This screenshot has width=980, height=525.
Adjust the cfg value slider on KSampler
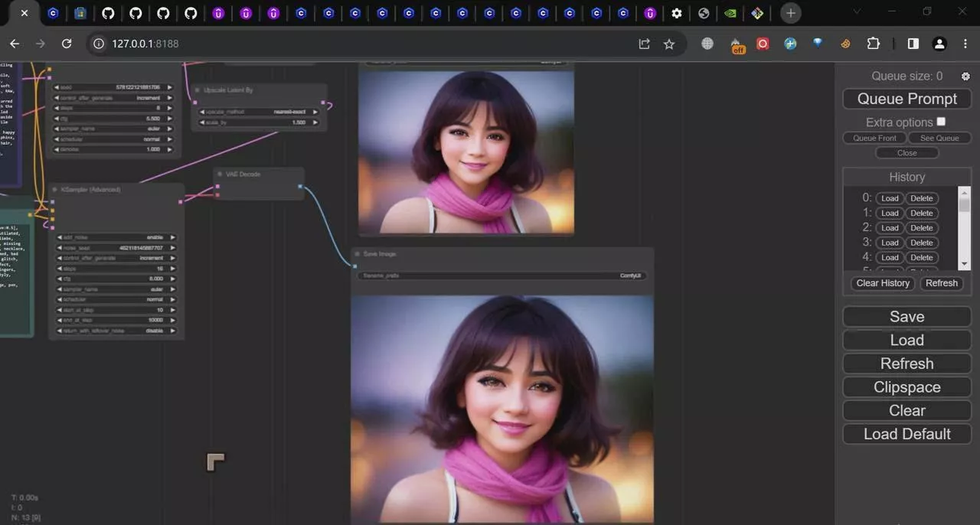tap(115, 279)
